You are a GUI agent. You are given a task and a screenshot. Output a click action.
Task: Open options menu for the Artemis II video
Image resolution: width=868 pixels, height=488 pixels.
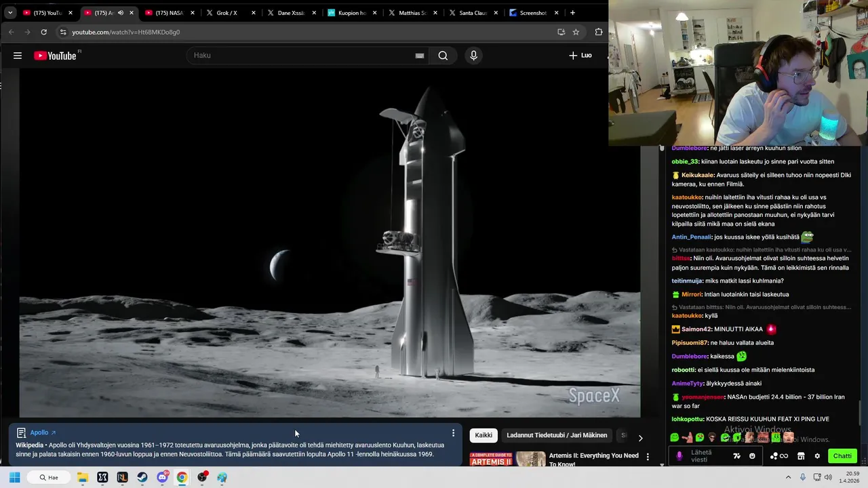pyautogui.click(x=648, y=457)
